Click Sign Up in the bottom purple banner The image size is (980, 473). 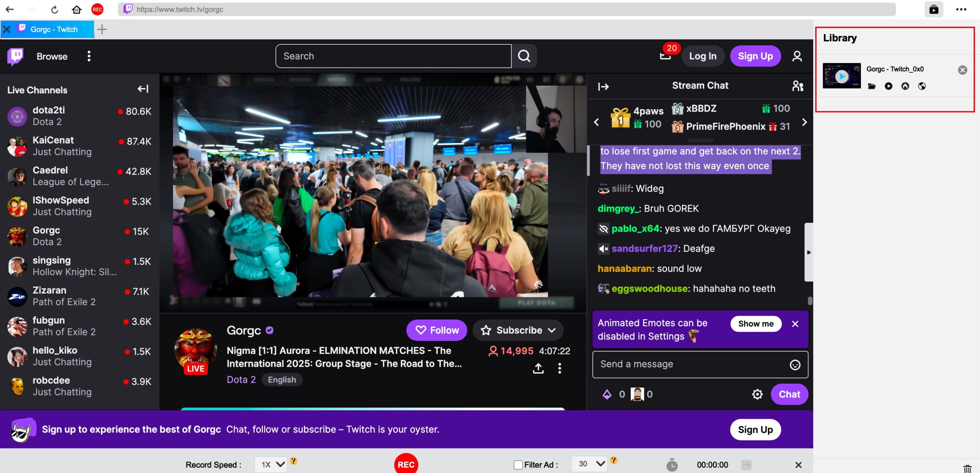pyautogui.click(x=755, y=430)
